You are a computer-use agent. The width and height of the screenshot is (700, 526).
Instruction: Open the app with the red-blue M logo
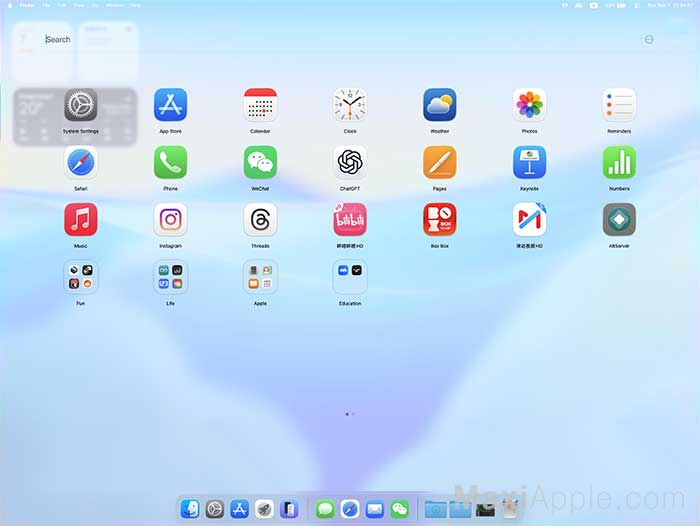coord(529,219)
